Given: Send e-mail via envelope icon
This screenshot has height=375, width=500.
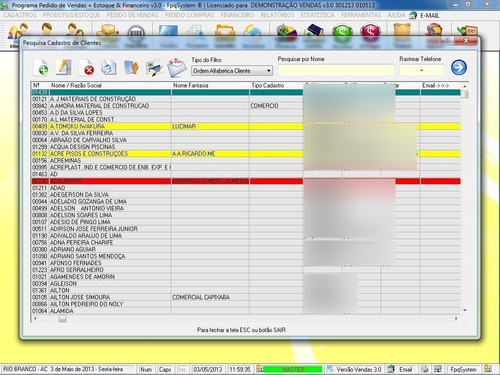Looking at the screenshot, I should click(177, 68).
